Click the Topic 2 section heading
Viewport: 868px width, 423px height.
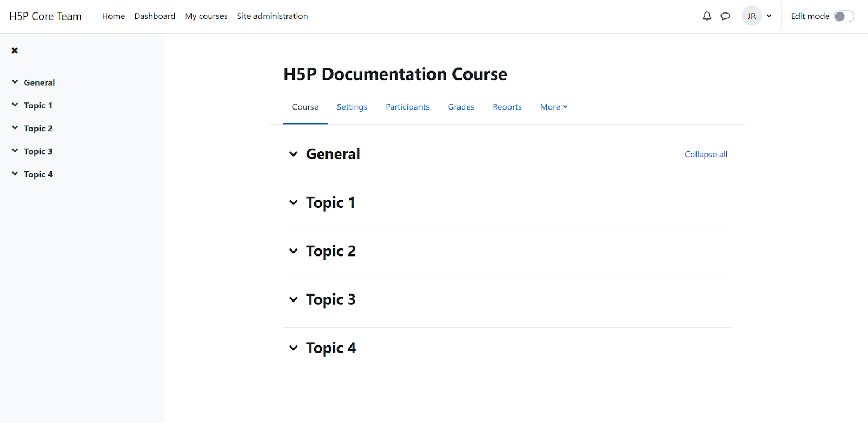(x=331, y=251)
